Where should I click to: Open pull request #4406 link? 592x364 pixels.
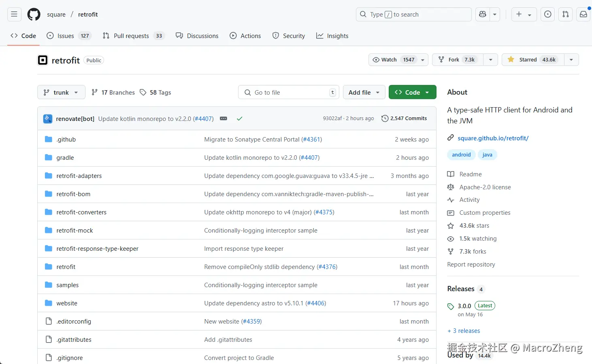(316, 303)
